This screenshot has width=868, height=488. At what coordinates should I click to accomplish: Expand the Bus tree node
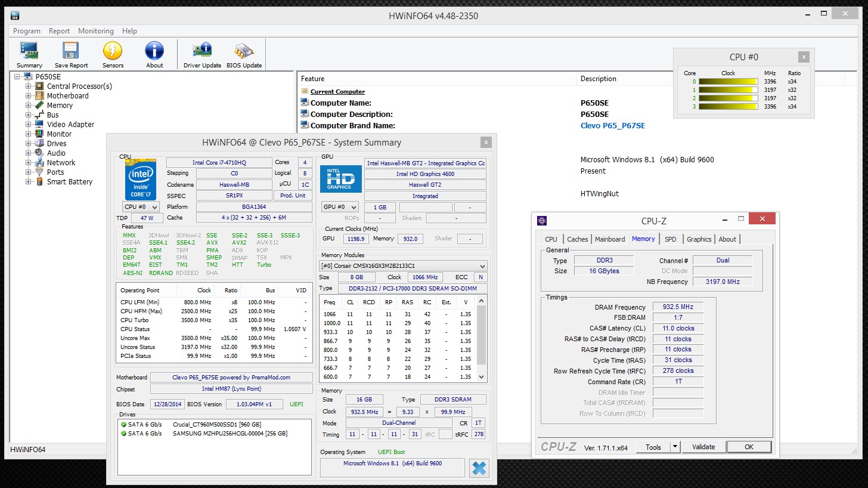(x=28, y=115)
